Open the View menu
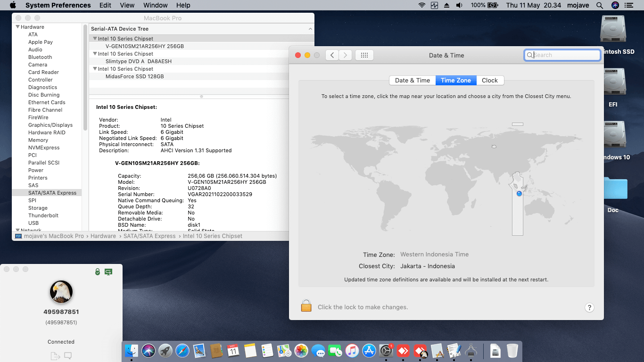Screen dimensions: 644x362 click(127, 5)
